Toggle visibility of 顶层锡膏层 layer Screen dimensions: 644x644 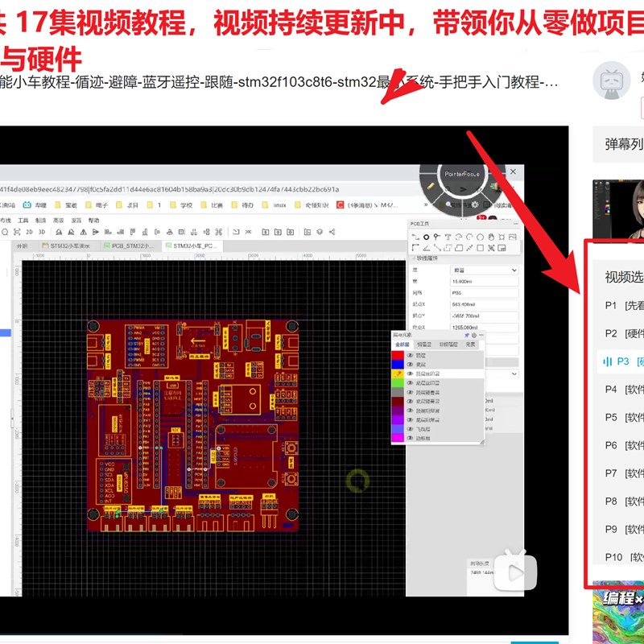tap(410, 392)
